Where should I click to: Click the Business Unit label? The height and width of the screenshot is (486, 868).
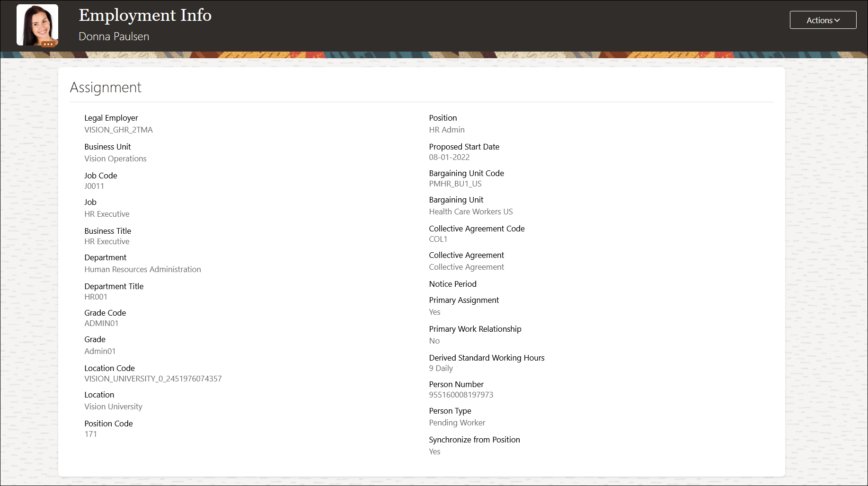click(107, 147)
